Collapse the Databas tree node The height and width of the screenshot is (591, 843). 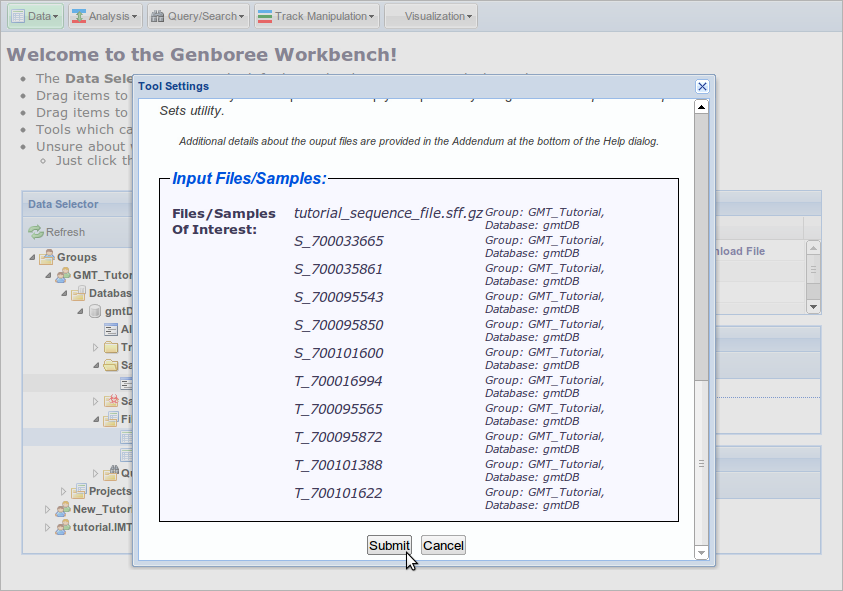[x=65, y=294]
